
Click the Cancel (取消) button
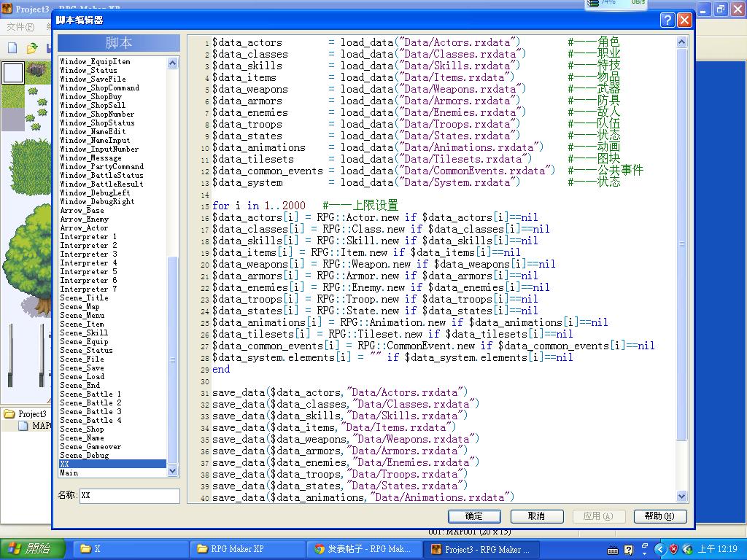536,516
